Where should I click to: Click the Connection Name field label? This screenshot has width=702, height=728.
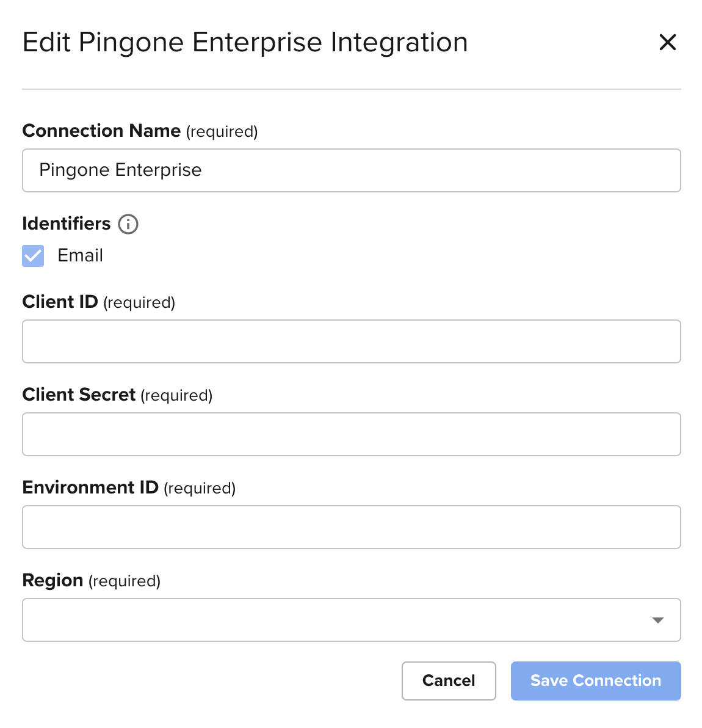101,131
